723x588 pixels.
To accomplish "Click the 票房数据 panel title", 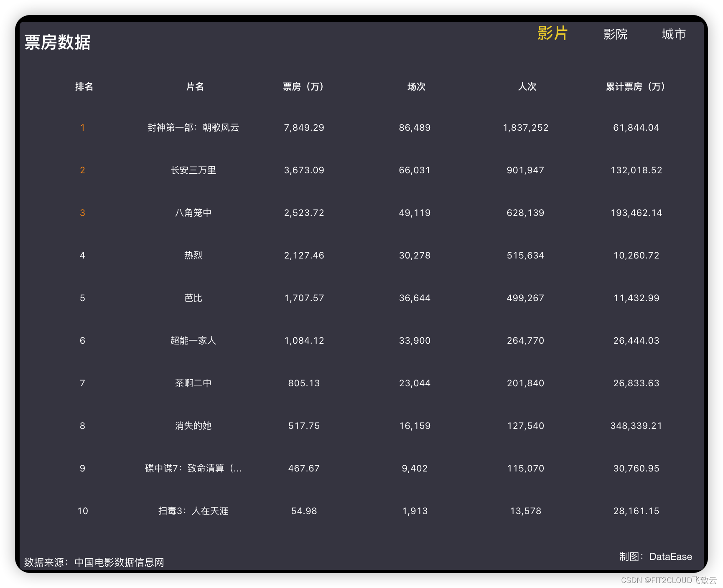I will point(57,42).
